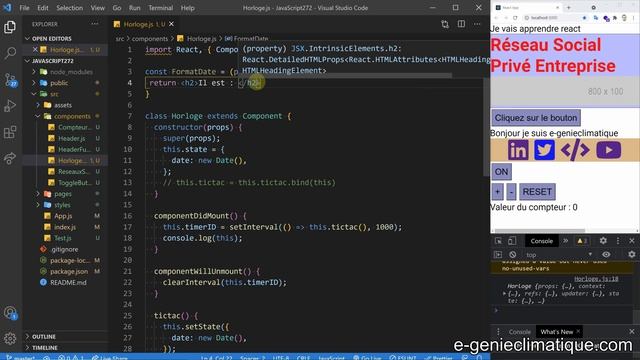
Task: Click the LinkedIn icon on the web page
Action: point(518,150)
